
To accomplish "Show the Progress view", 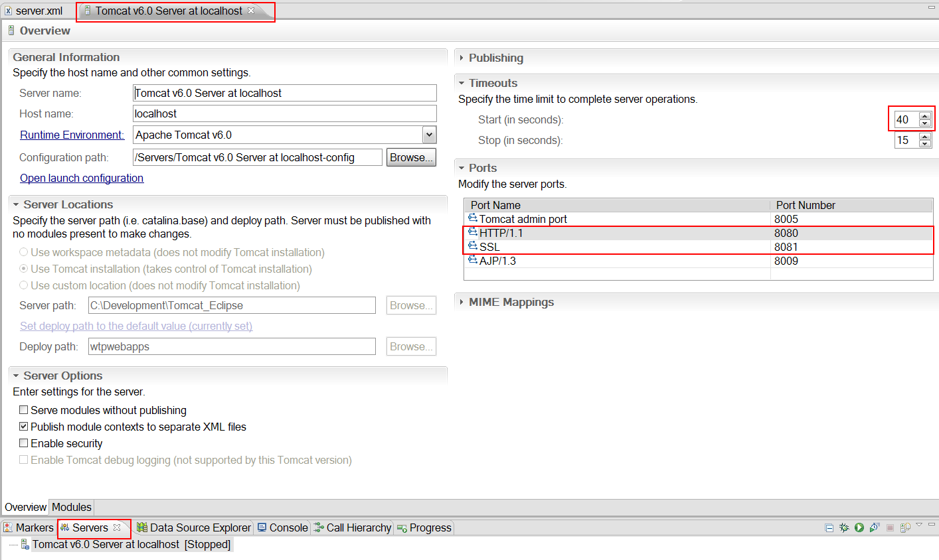I will tap(424, 527).
